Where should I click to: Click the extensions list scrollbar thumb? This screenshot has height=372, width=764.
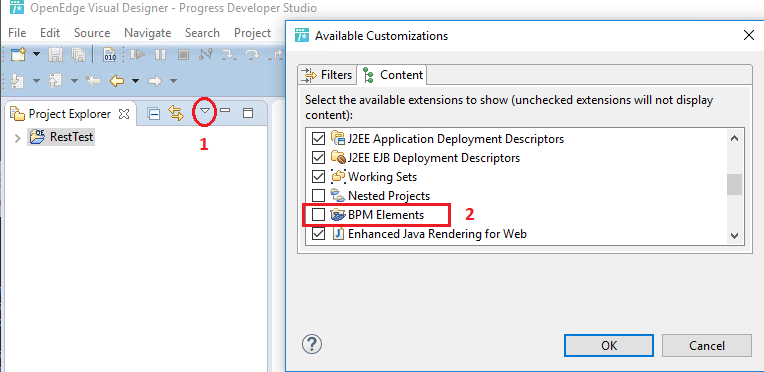pyautogui.click(x=734, y=184)
